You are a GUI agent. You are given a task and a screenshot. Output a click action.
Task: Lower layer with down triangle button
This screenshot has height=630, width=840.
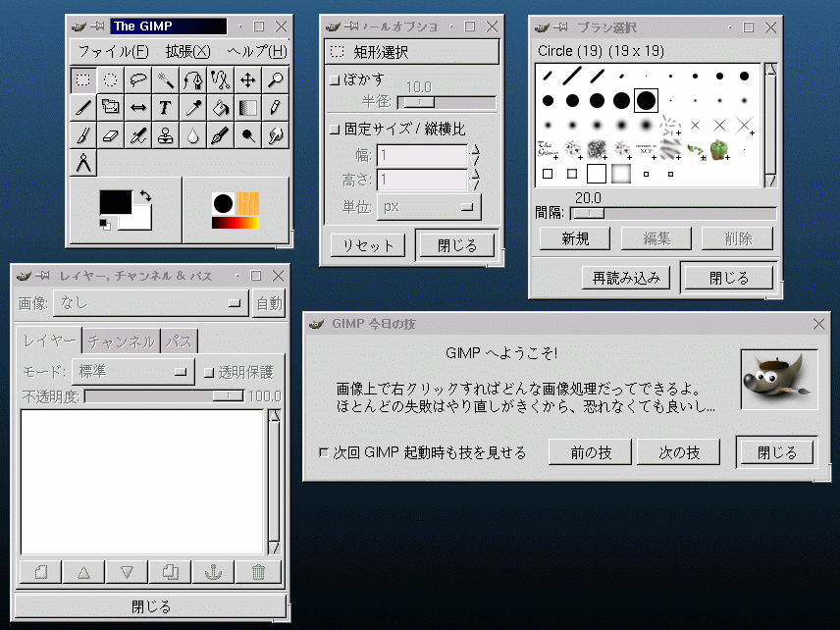(127, 572)
